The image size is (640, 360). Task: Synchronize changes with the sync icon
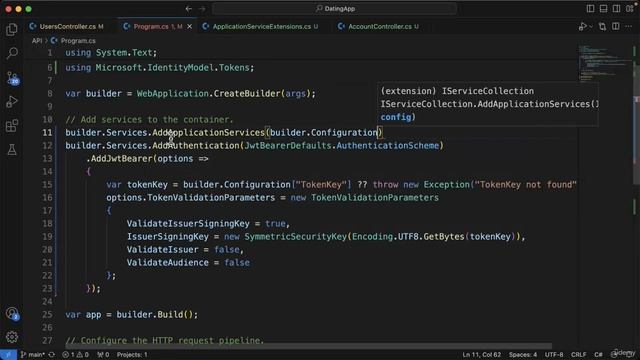click(x=51, y=355)
